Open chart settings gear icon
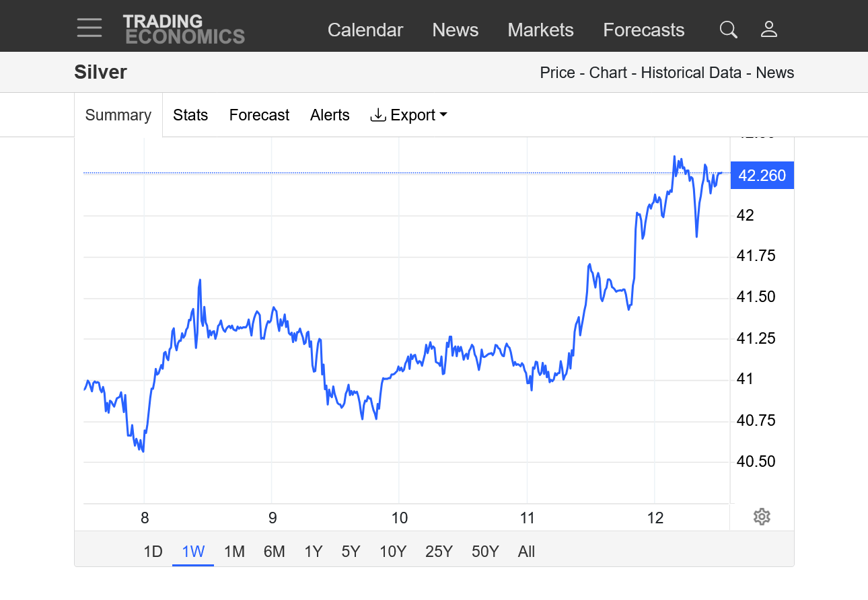 pyautogui.click(x=762, y=517)
